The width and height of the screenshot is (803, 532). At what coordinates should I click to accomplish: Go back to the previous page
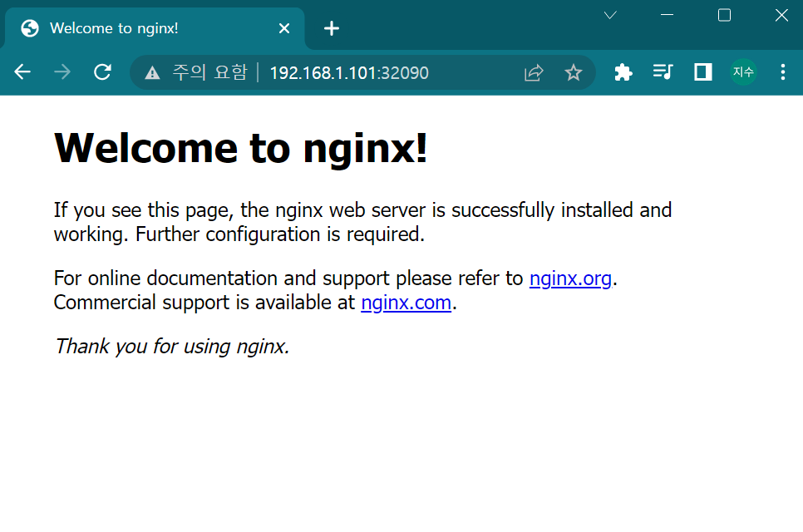click(22, 72)
